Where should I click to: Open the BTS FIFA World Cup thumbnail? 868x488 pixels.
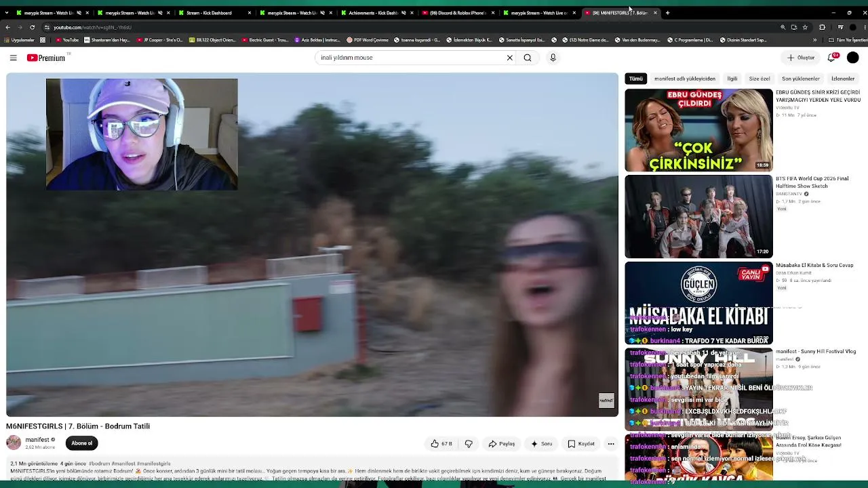pyautogui.click(x=698, y=217)
